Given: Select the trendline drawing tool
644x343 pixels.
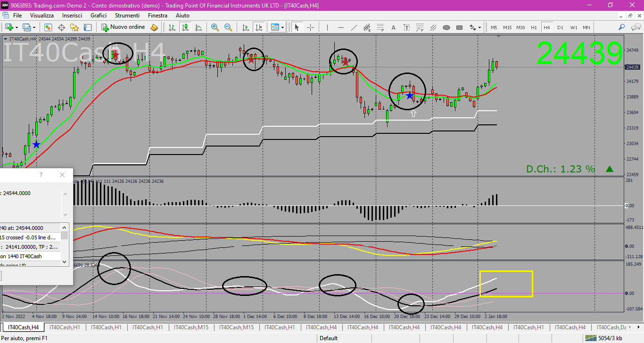Looking at the screenshot, I should [x=354, y=27].
